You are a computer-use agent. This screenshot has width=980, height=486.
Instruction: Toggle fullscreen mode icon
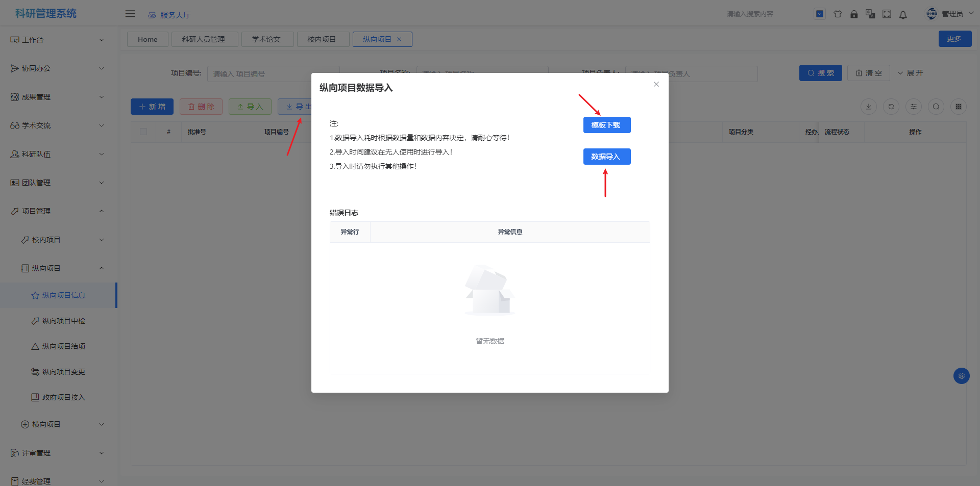887,14
